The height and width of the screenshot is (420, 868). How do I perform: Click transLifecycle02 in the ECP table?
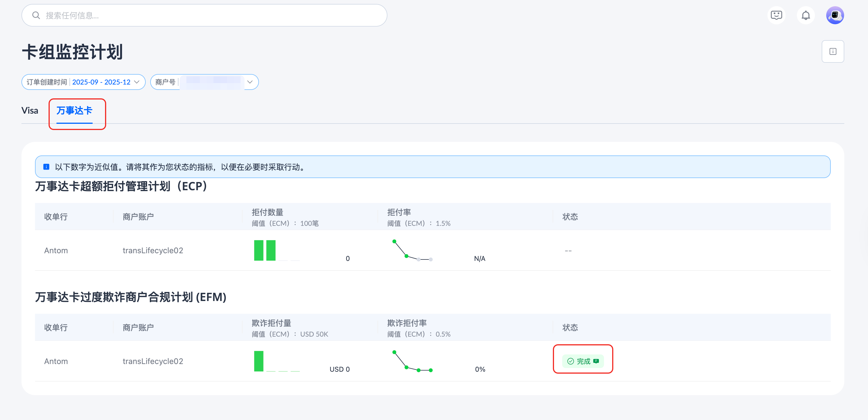(x=153, y=250)
